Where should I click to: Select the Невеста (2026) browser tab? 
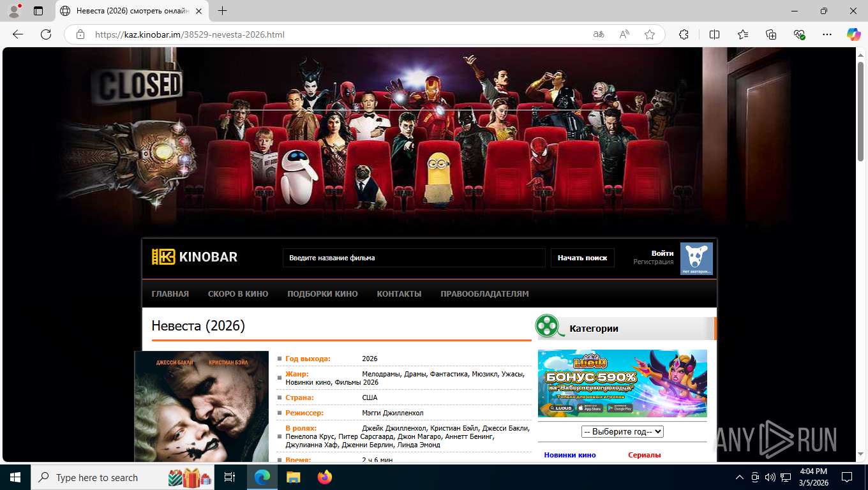pos(131,11)
